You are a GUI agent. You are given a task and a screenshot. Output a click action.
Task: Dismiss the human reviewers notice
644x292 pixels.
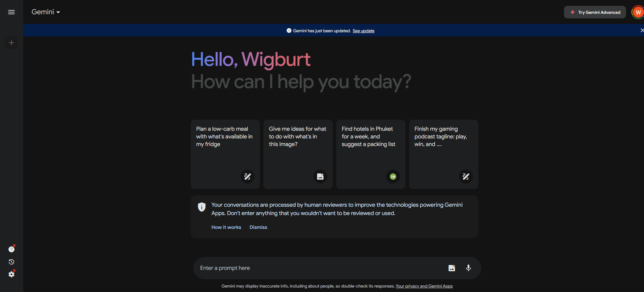coord(258,227)
